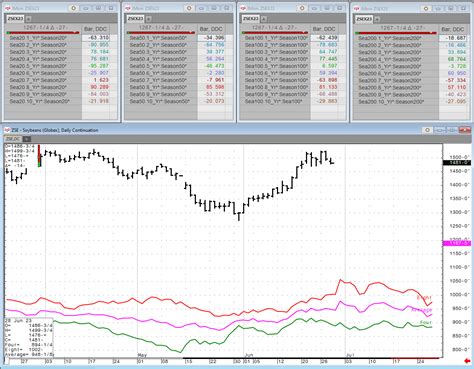Click magenta Average value marker on price axis
Viewport: 474px width, 369px height.
[x=456, y=243]
